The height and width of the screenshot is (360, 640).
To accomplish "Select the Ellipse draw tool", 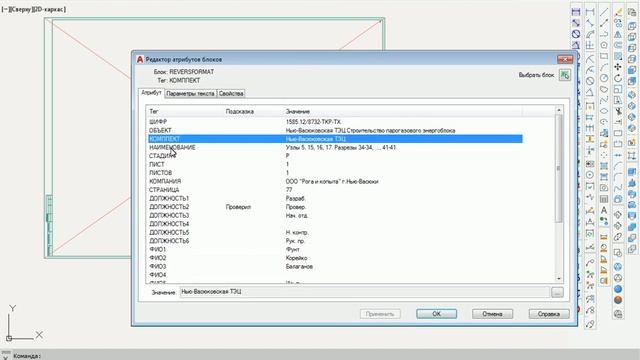I will click(x=604, y=111).
